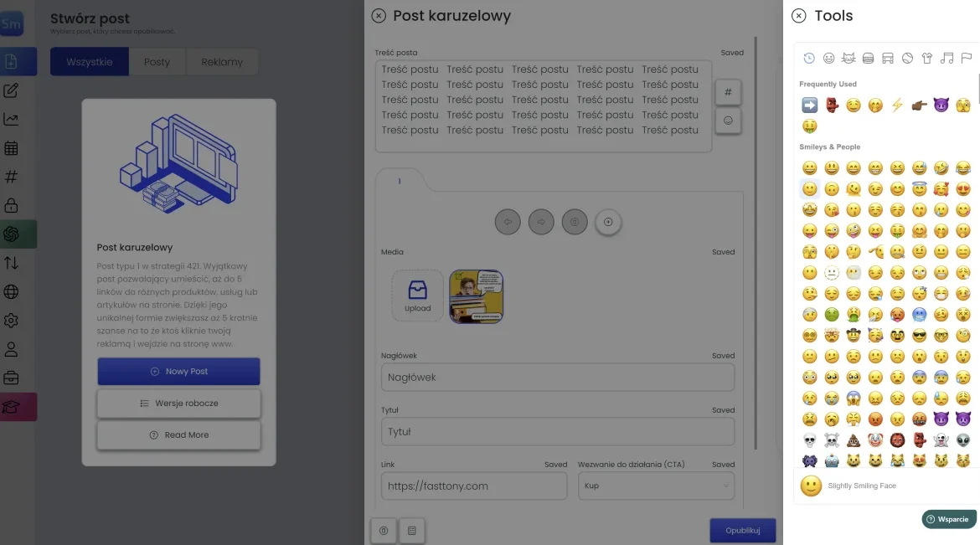Open the hashtag tool beside post content

pyautogui.click(x=728, y=92)
